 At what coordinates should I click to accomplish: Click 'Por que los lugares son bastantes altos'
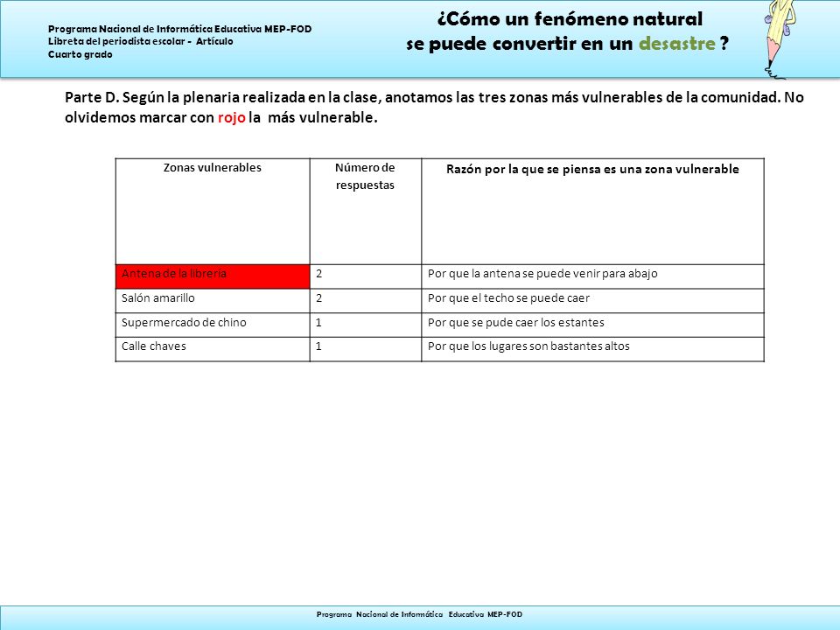[x=528, y=346]
